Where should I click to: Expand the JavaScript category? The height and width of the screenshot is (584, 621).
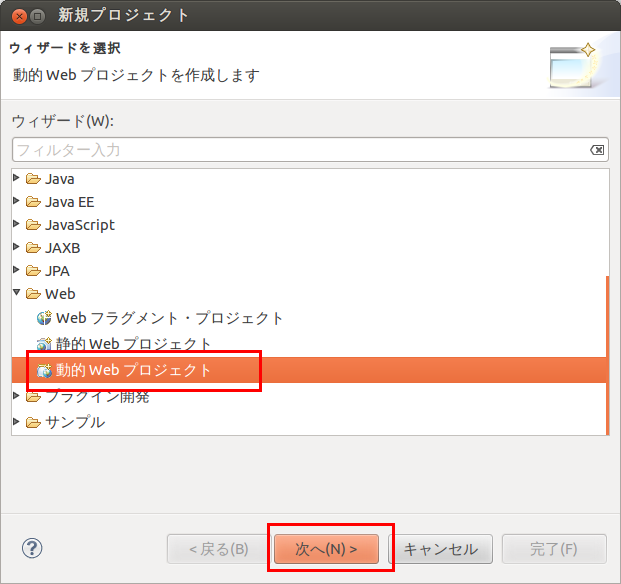[x=16, y=223]
